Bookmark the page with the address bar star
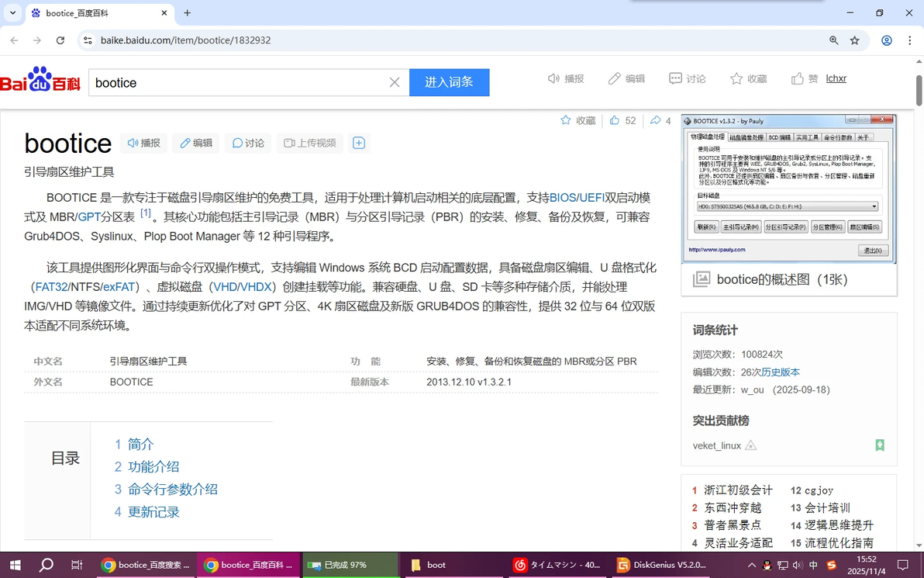The width and height of the screenshot is (924, 578). (x=853, y=40)
